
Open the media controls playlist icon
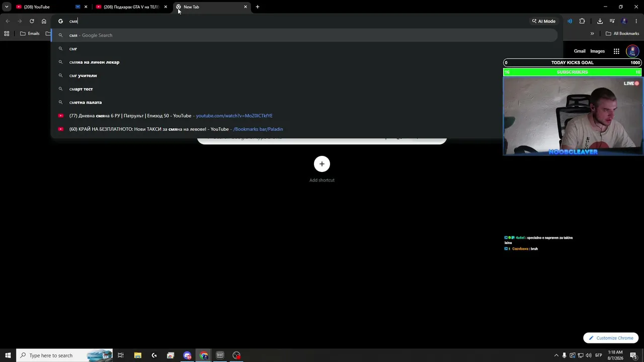[x=612, y=21]
